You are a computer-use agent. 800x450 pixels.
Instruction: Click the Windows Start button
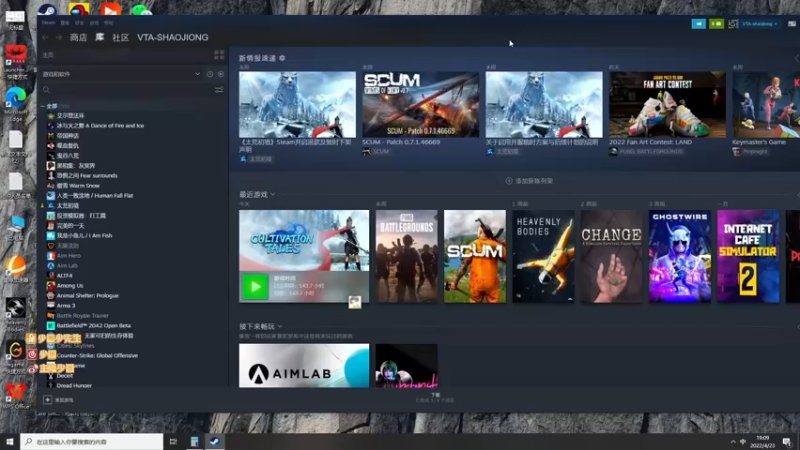tap(9, 441)
